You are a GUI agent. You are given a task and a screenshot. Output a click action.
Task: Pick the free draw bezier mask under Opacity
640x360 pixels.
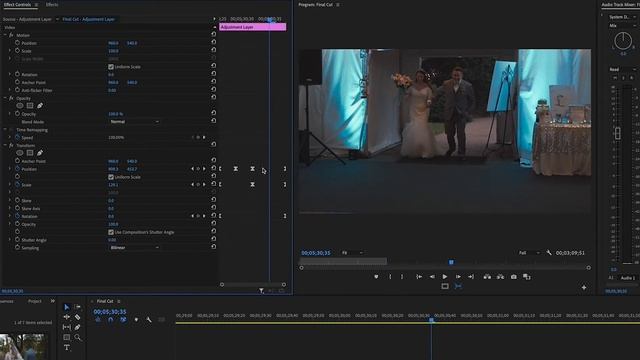pos(40,106)
